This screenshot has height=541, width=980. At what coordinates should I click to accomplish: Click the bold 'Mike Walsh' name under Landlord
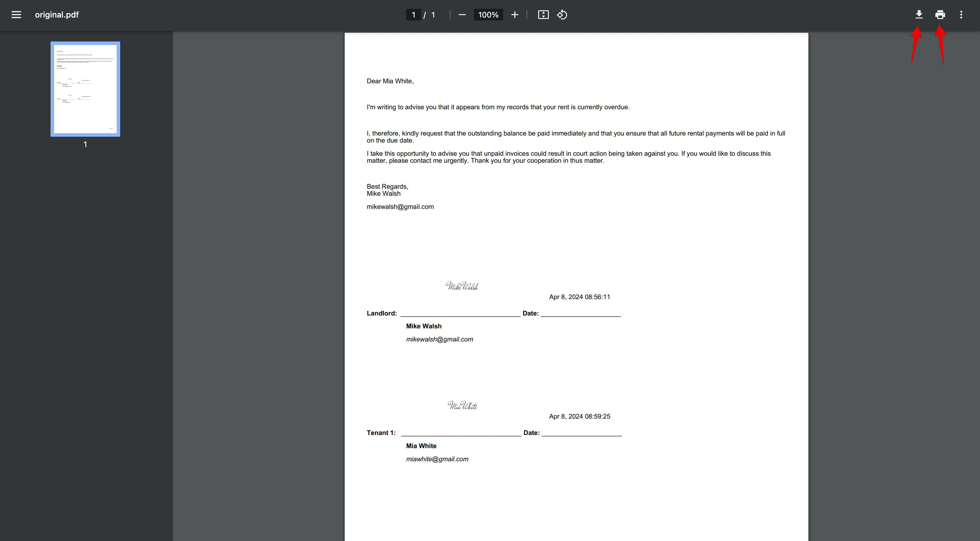[424, 327]
